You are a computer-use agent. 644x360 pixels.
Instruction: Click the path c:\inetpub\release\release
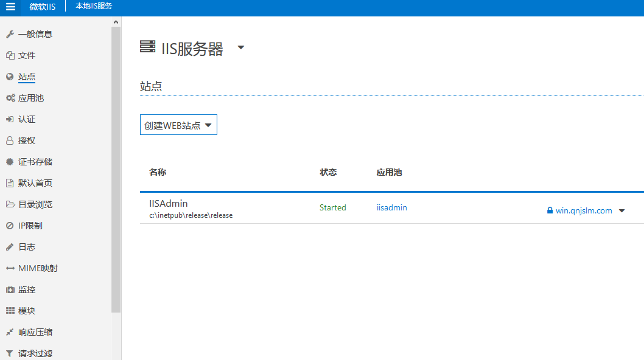tap(191, 215)
